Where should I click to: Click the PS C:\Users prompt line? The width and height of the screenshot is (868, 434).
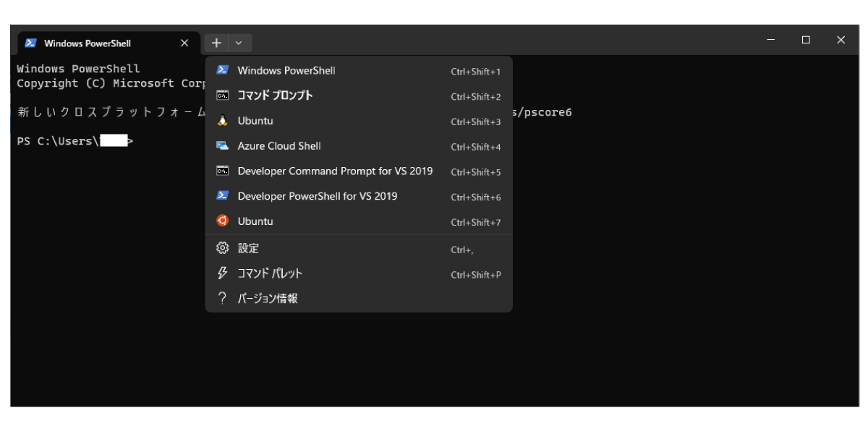(75, 141)
